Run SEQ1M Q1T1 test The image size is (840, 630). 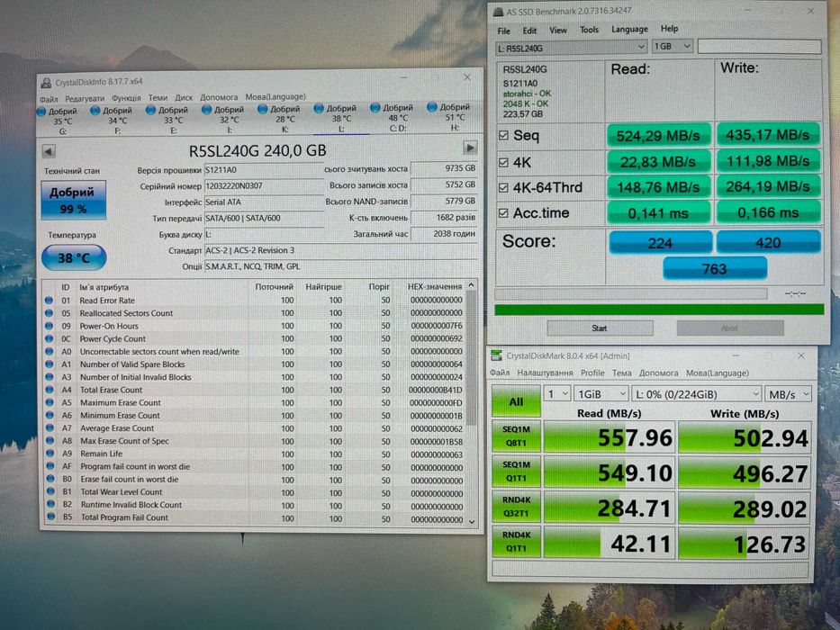(x=517, y=472)
